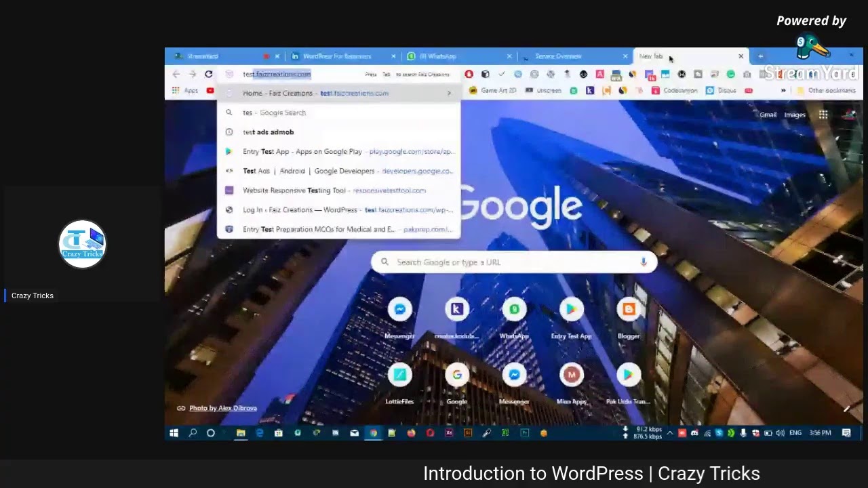
Task: Click the microphone voice search icon
Action: click(643, 262)
